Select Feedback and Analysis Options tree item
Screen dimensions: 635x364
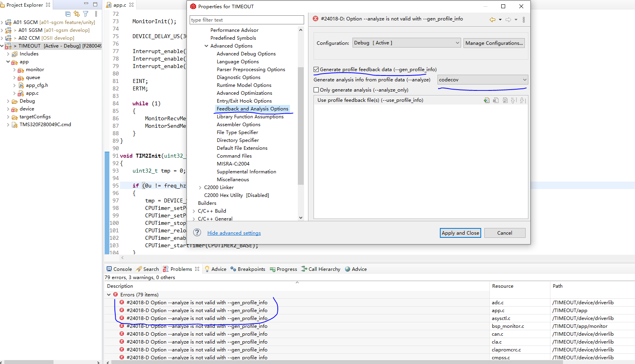pyautogui.click(x=253, y=109)
